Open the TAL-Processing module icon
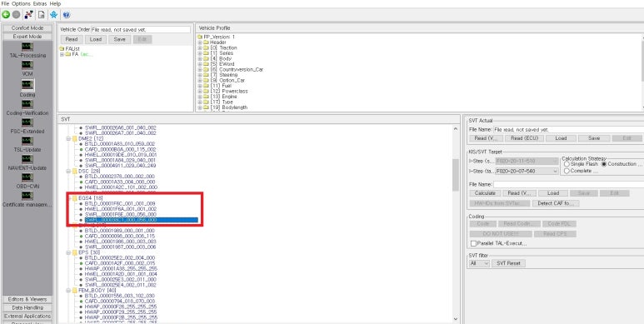The width and height of the screenshot is (644, 324). pyautogui.click(x=27, y=47)
